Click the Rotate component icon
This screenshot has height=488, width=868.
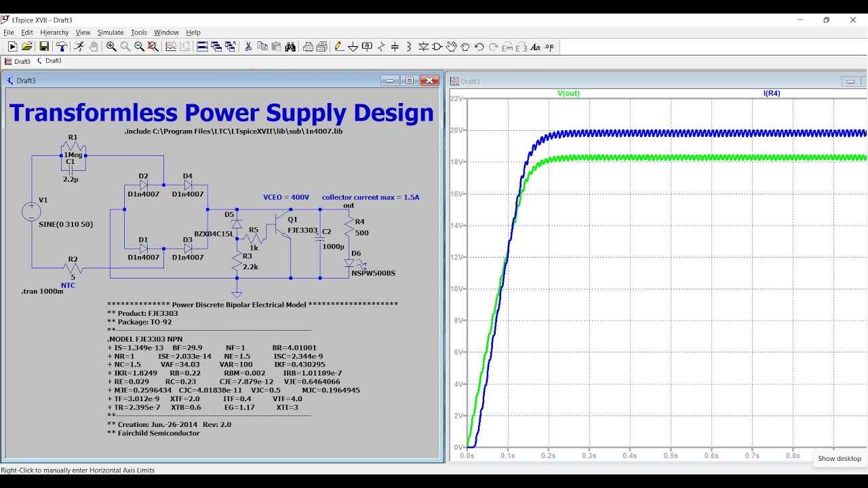pyautogui.click(x=507, y=47)
